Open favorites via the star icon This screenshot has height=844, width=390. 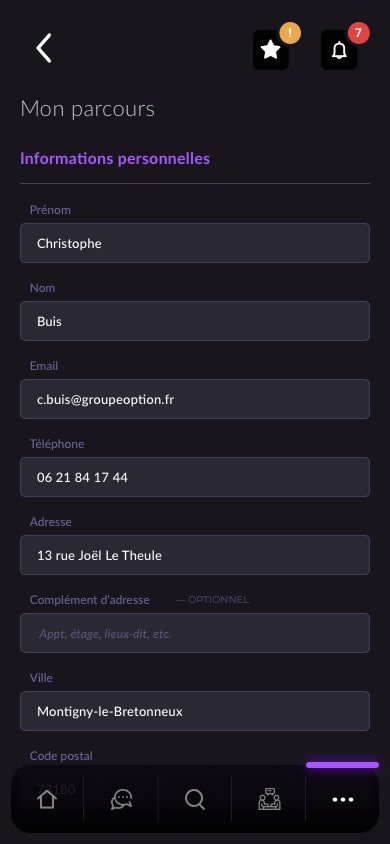click(x=271, y=50)
